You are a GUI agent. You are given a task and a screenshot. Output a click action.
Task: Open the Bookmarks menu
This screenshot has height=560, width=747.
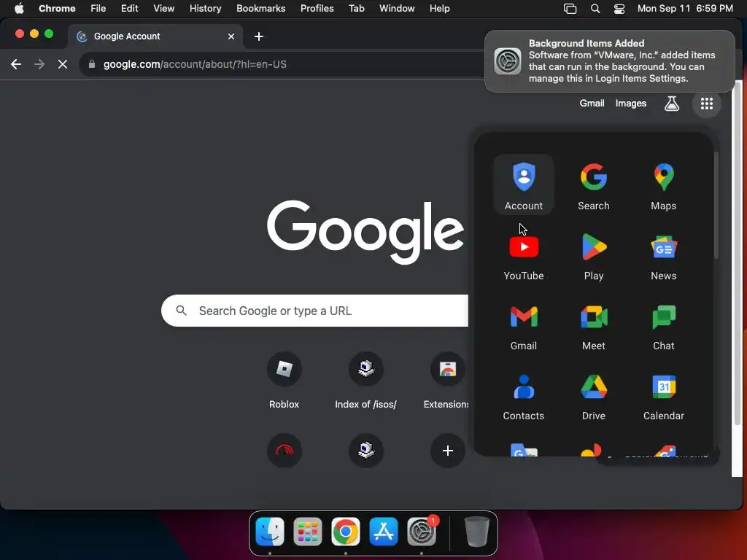pyautogui.click(x=261, y=9)
